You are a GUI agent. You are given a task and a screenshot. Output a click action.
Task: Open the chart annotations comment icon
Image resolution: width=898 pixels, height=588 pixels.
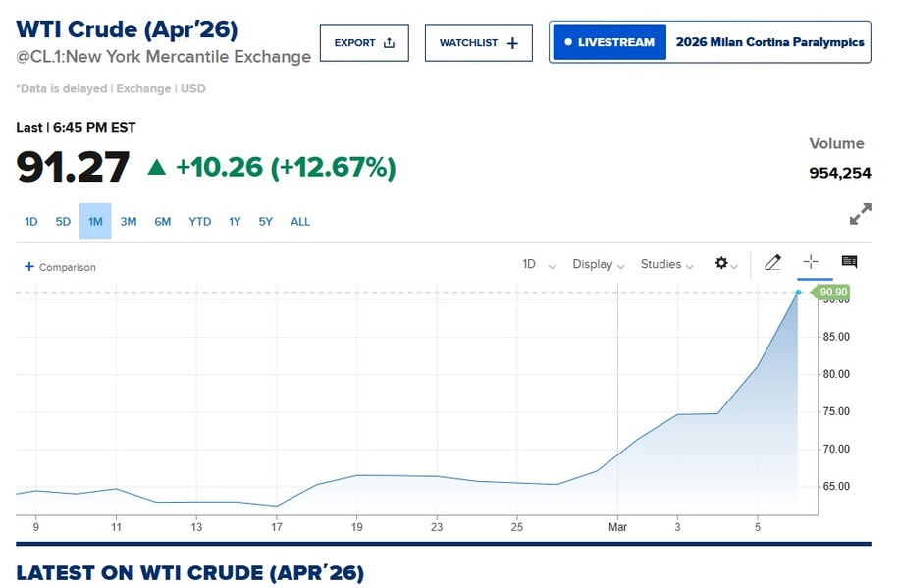coord(849,262)
